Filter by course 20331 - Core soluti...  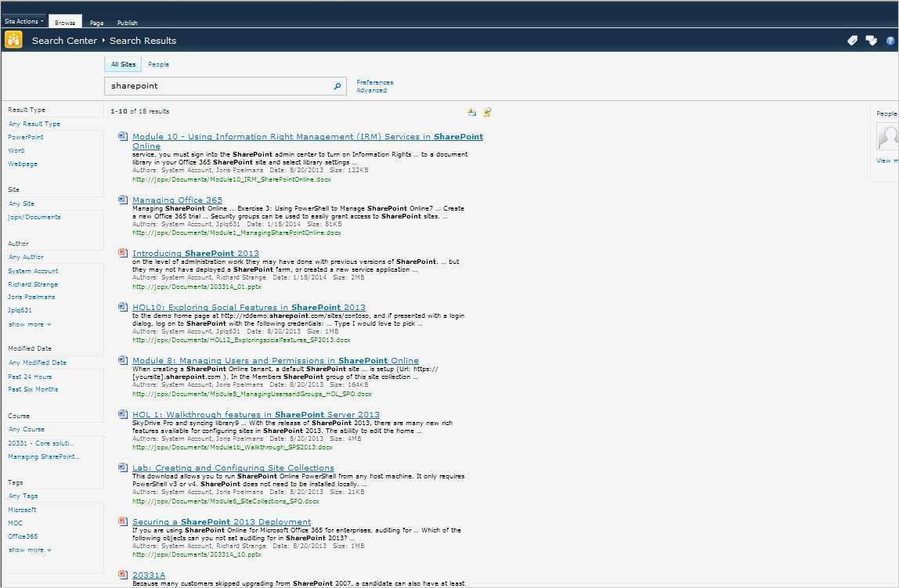[41, 443]
